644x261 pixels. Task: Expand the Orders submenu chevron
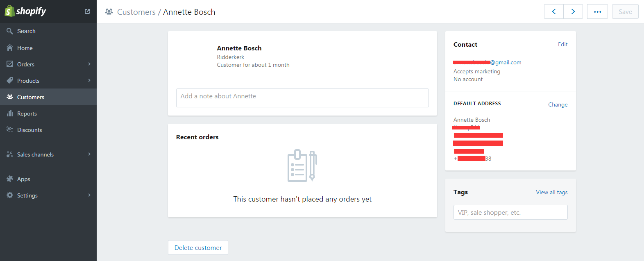point(89,64)
